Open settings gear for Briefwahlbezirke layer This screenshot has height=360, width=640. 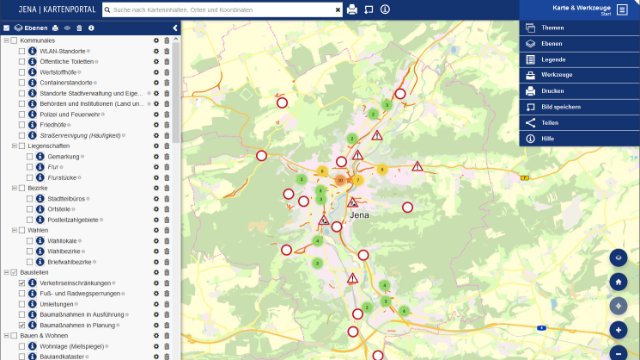coord(156,262)
